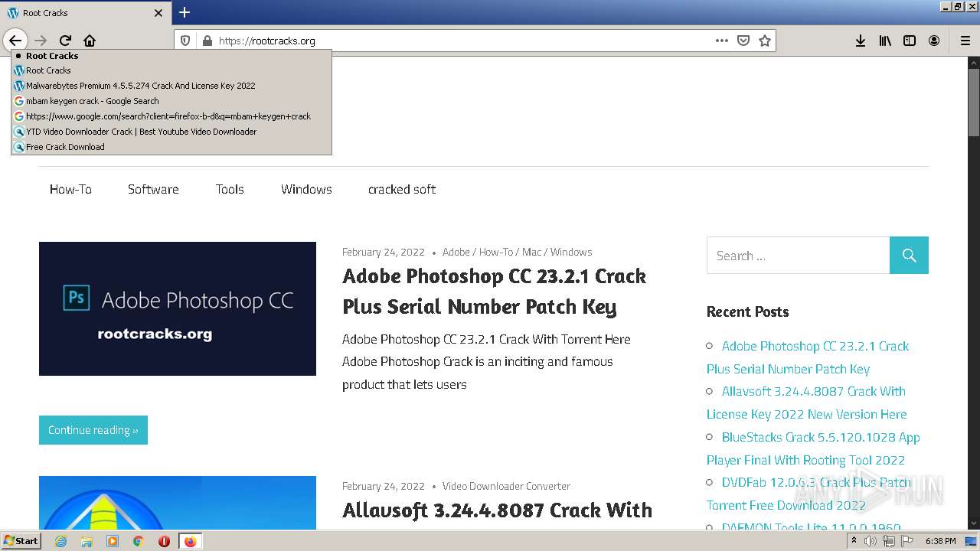
Task: Open Adobe category link
Action: pos(456,252)
